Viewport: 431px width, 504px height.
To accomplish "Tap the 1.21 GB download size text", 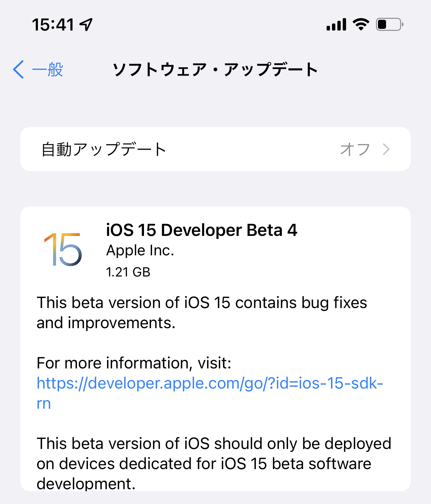I will (x=128, y=272).
